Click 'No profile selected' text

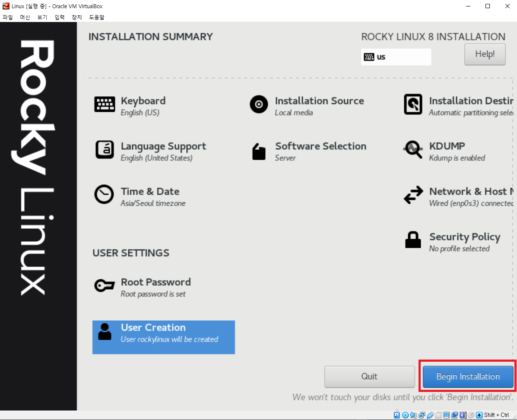click(x=459, y=249)
